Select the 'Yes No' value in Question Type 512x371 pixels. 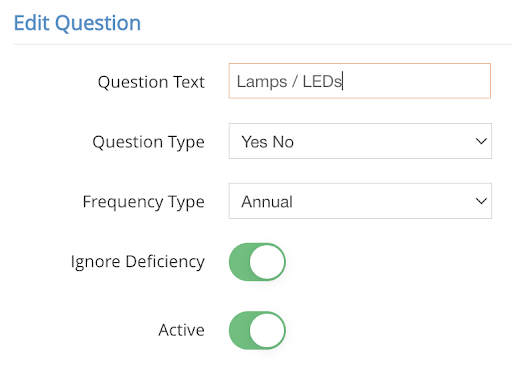coord(267,142)
